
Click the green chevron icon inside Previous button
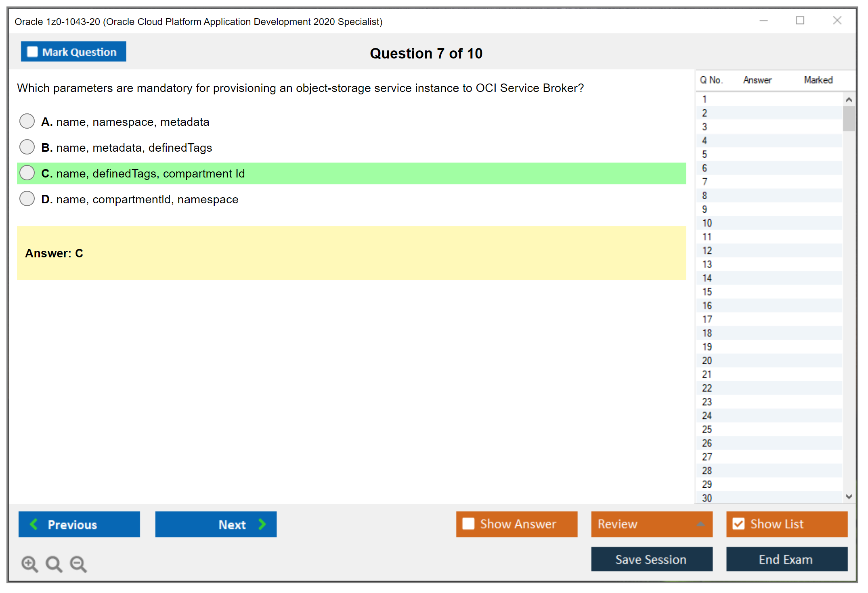pos(34,524)
